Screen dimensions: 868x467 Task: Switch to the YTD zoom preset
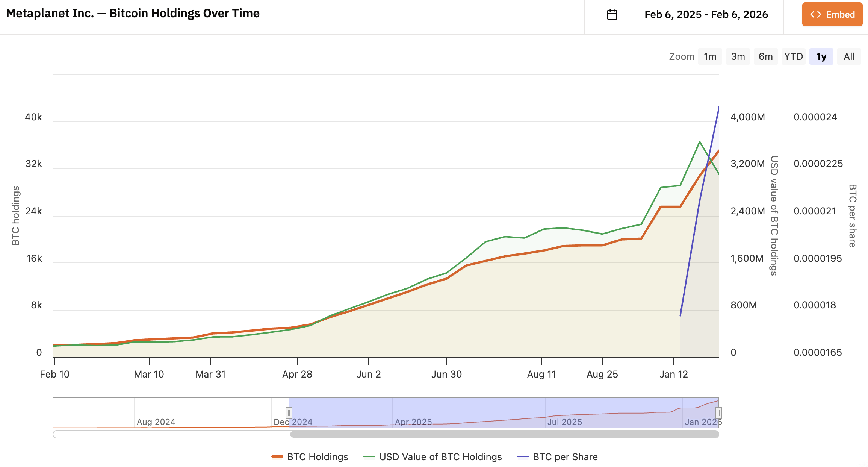point(793,56)
